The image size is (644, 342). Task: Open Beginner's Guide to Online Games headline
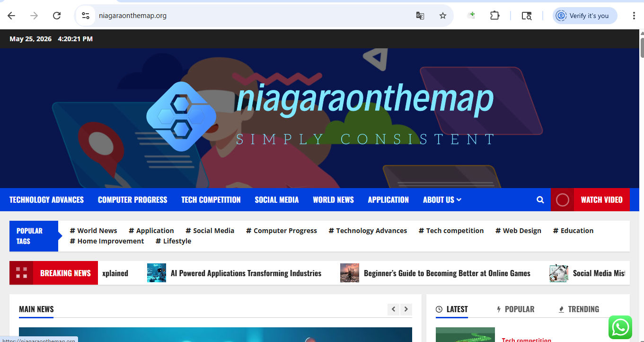[447, 273]
